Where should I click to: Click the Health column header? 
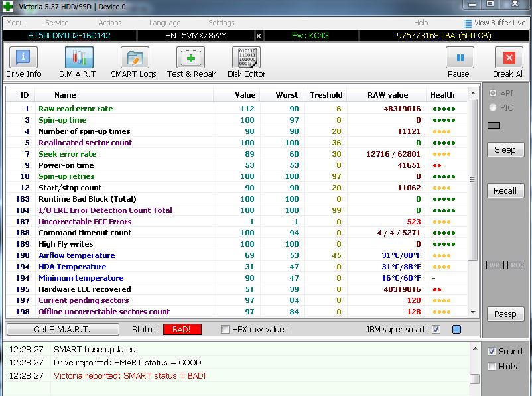click(x=442, y=95)
